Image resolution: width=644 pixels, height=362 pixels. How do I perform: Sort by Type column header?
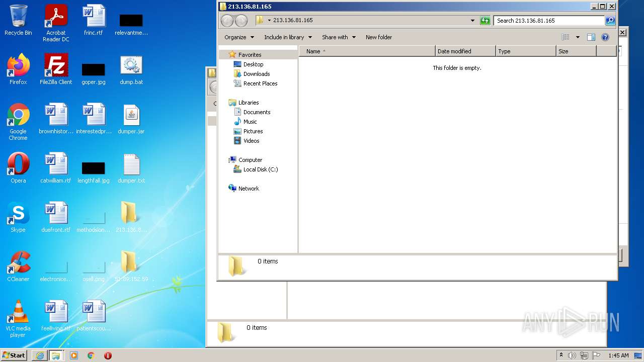tap(526, 51)
